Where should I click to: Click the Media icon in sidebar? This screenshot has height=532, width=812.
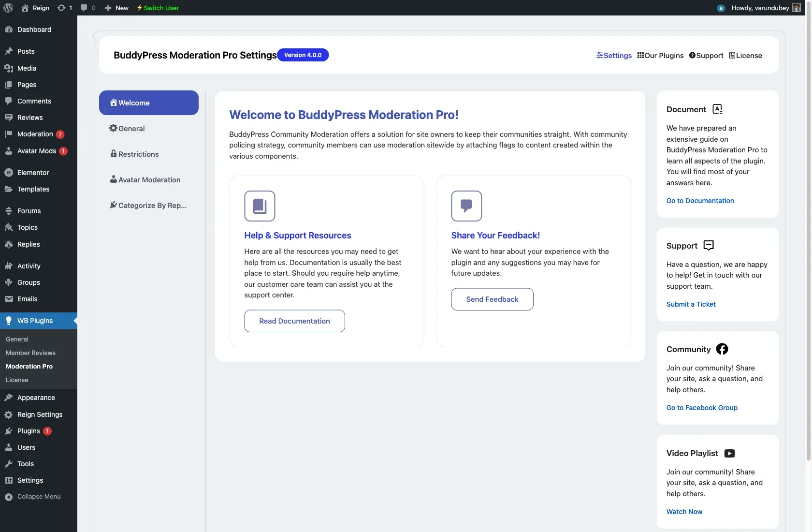pos(9,68)
